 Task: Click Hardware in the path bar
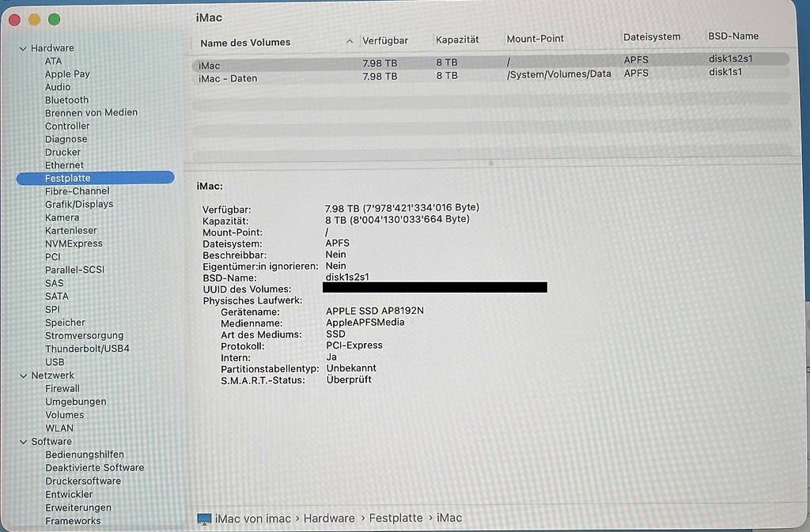(x=329, y=518)
